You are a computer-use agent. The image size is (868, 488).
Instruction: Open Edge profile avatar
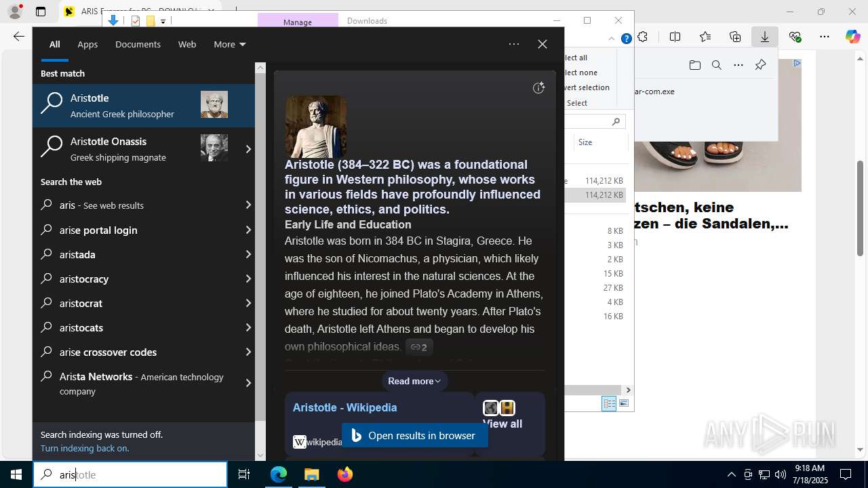click(x=15, y=12)
